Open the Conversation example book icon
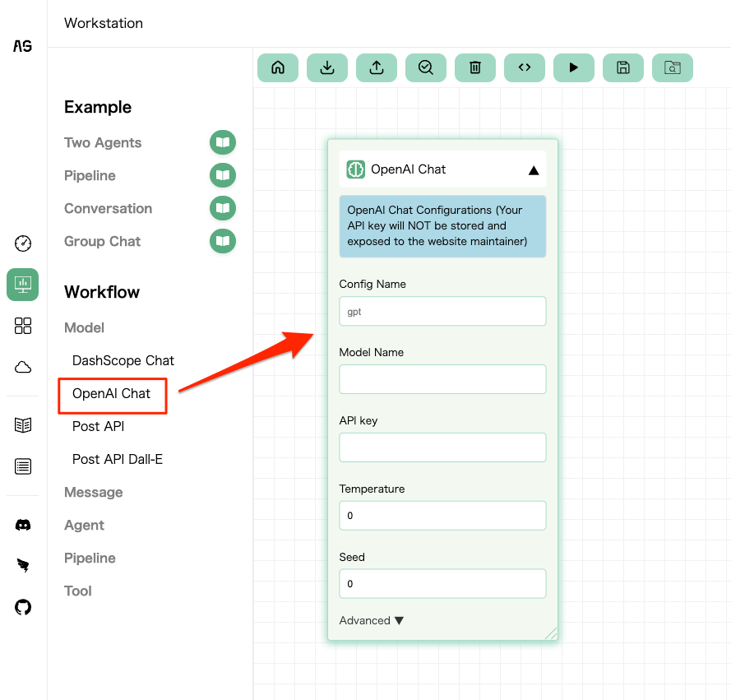This screenshot has width=731, height=700. point(223,208)
